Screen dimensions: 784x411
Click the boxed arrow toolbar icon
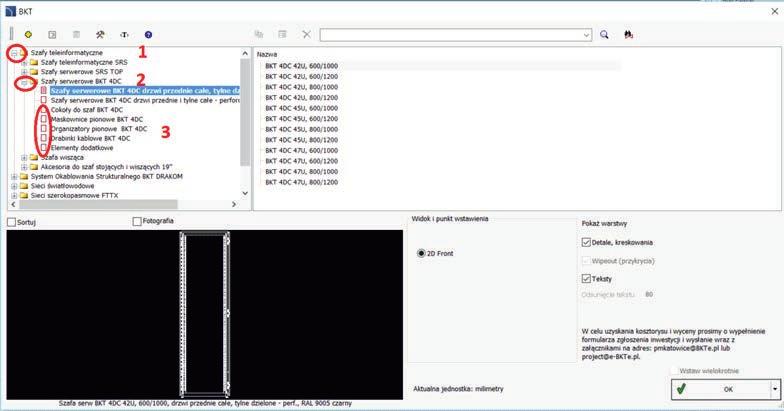(x=52, y=34)
